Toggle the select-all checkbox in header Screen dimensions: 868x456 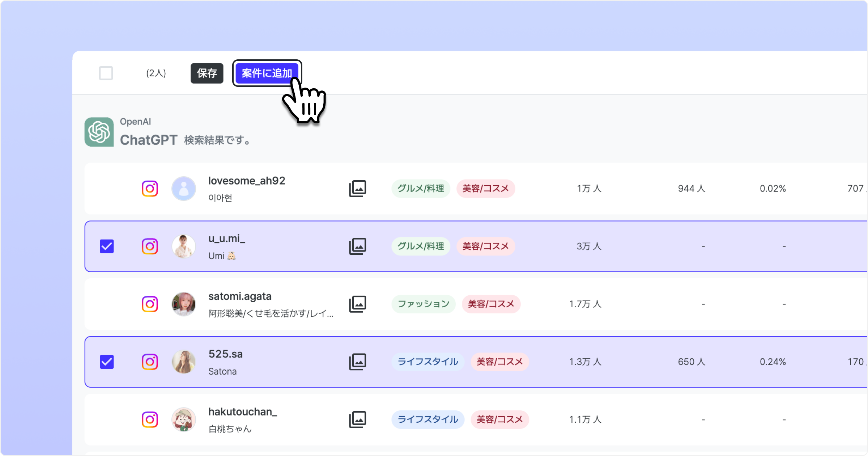pyautogui.click(x=106, y=73)
